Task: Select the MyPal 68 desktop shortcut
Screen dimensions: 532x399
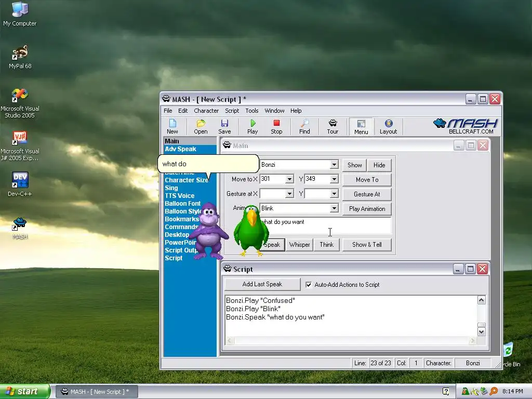Action: [x=20, y=57]
